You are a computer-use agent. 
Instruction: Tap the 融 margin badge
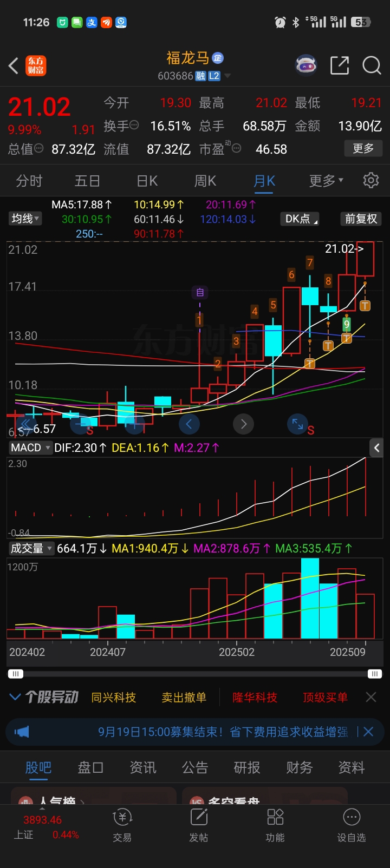pyautogui.click(x=200, y=76)
